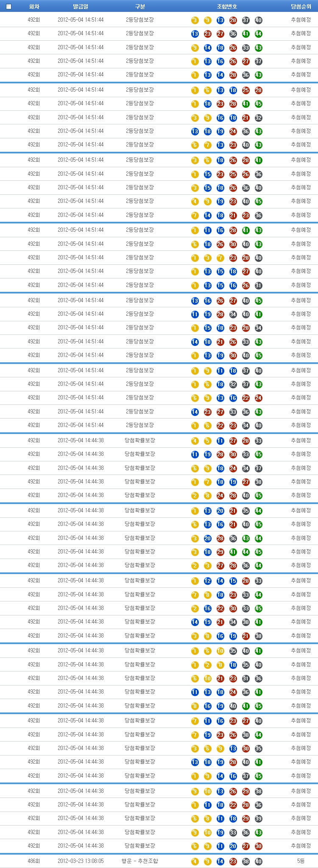Click gray ball 40 in the 486회 row
The height and width of the screenshot is (868, 318).
point(259,862)
